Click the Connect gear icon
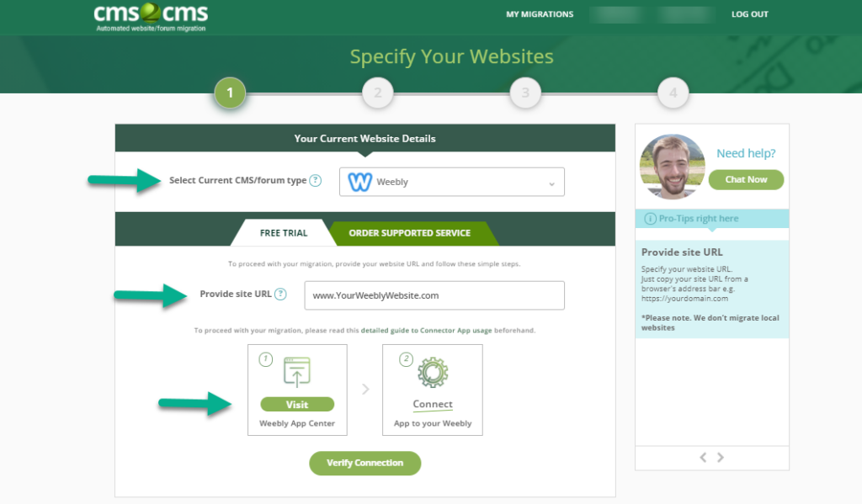This screenshot has width=862, height=504. pyautogui.click(x=433, y=372)
